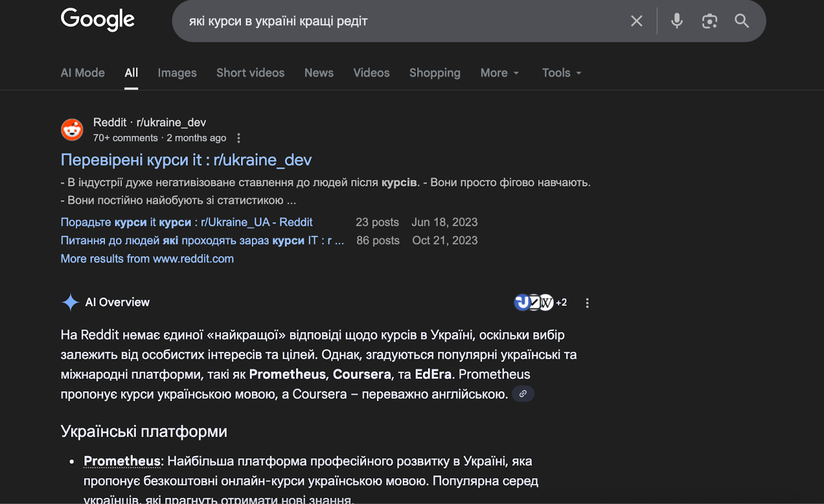824x504 pixels.
Task: Click the date 'Jun 18, 2023'
Action: click(x=444, y=222)
